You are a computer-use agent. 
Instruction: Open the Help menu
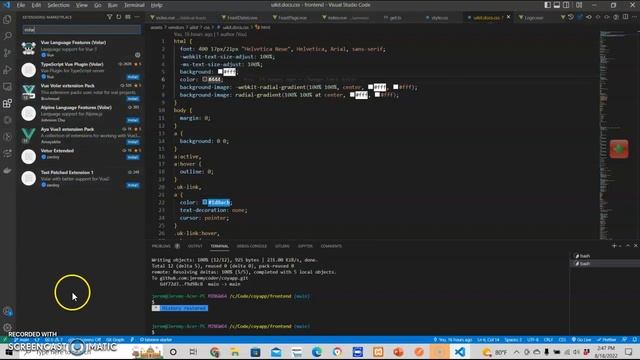coord(157,5)
